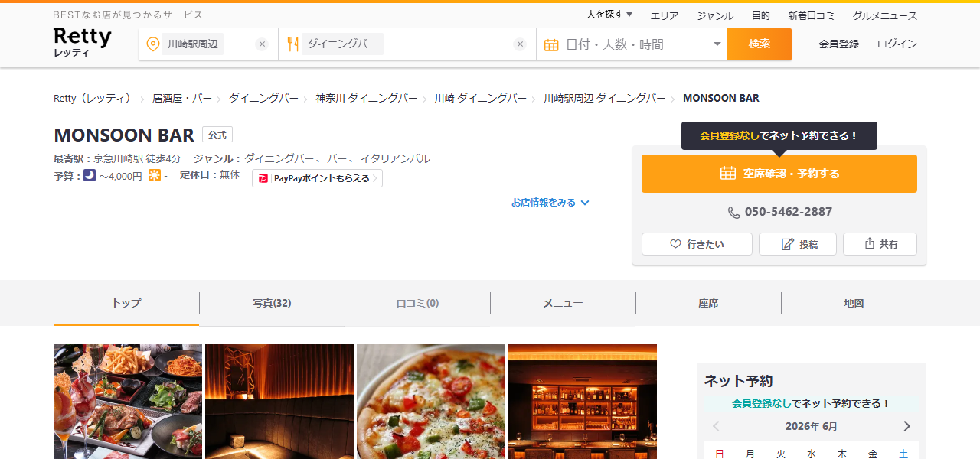Open 新着口コミ in top menu
Viewport: 980px width, 459px height.
812,15
